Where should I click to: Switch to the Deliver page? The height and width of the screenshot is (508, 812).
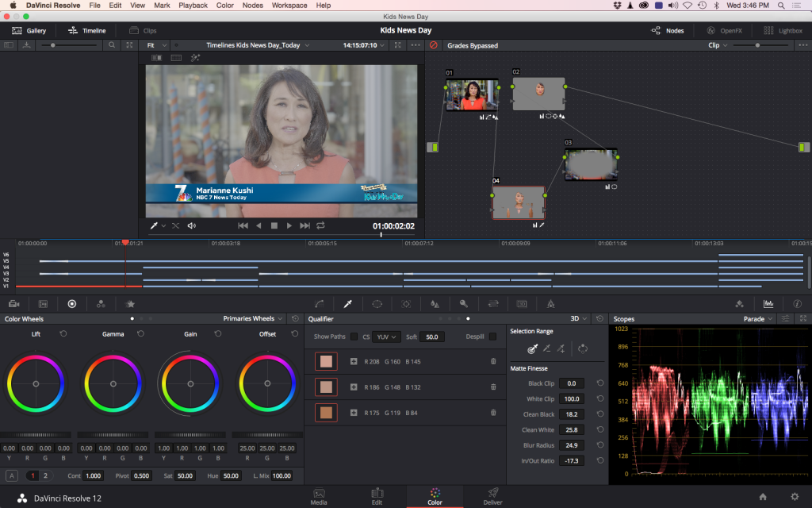[492, 497]
